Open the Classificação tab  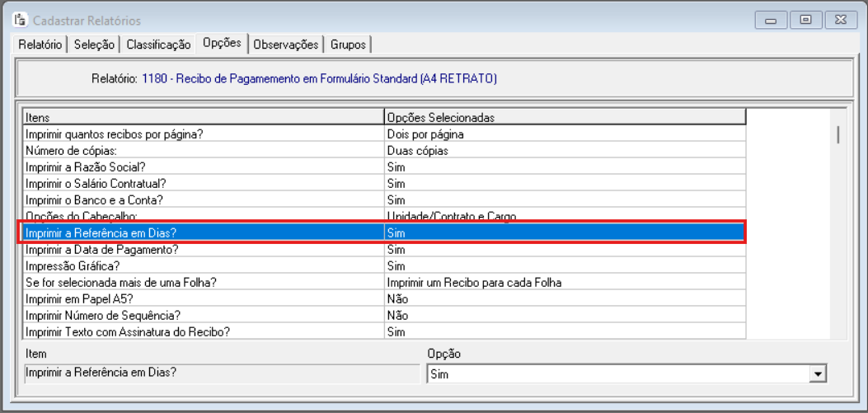point(158,45)
